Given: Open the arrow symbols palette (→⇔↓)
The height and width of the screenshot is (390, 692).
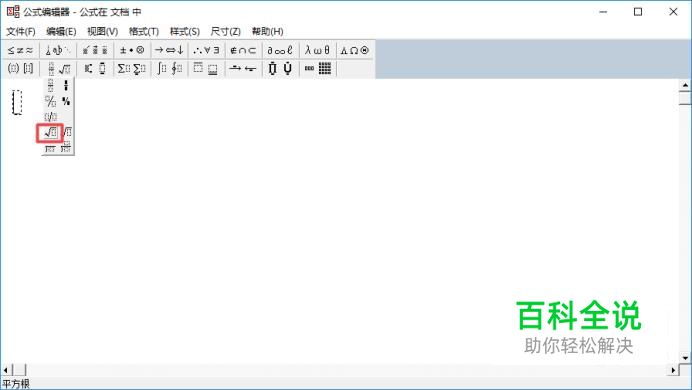Looking at the screenshot, I should [169, 50].
